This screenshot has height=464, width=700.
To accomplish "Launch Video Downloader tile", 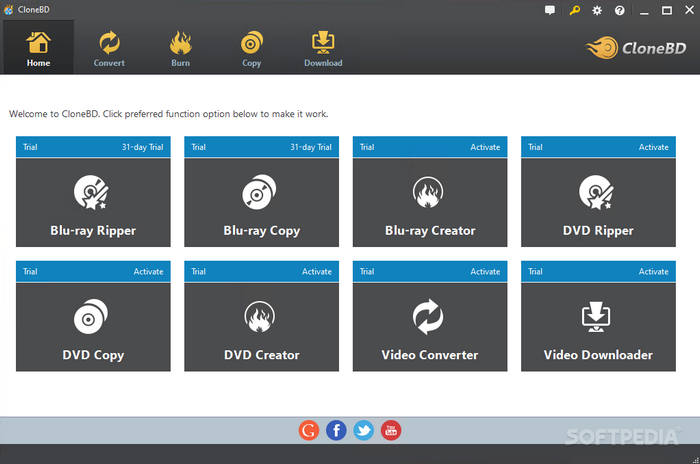I will click(x=598, y=327).
